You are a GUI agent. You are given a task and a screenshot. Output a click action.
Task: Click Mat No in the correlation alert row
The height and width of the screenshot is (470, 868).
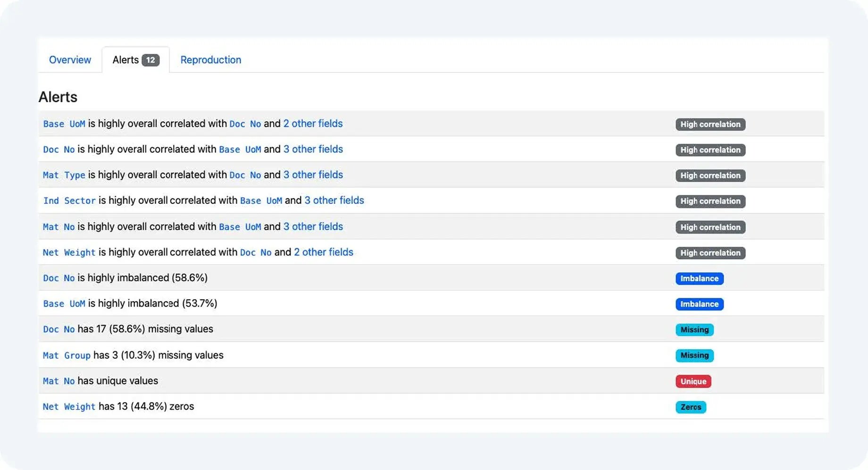coord(58,227)
